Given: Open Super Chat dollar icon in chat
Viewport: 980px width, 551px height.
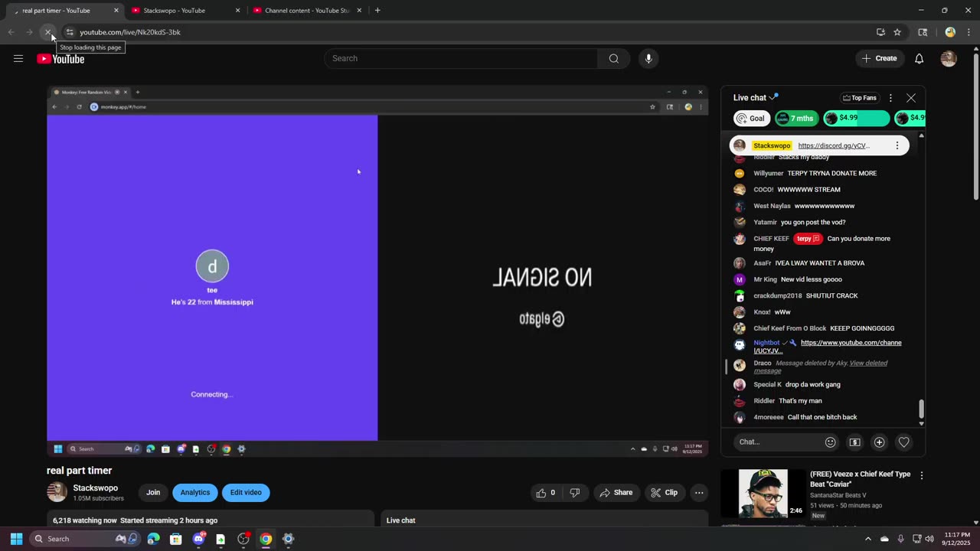Looking at the screenshot, I should [x=855, y=442].
